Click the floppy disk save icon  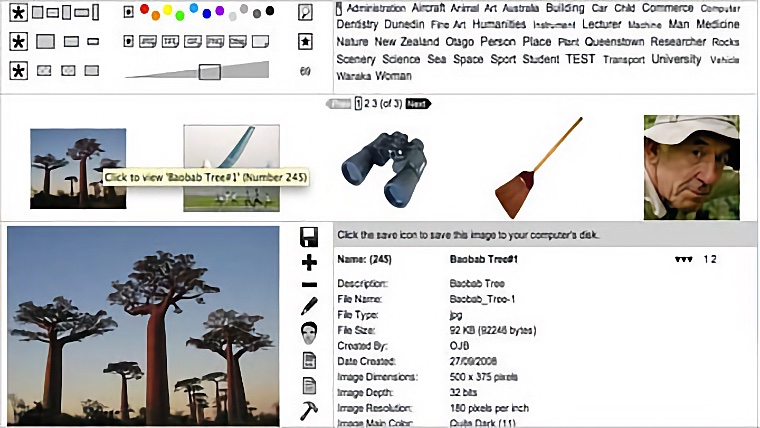pos(309,236)
